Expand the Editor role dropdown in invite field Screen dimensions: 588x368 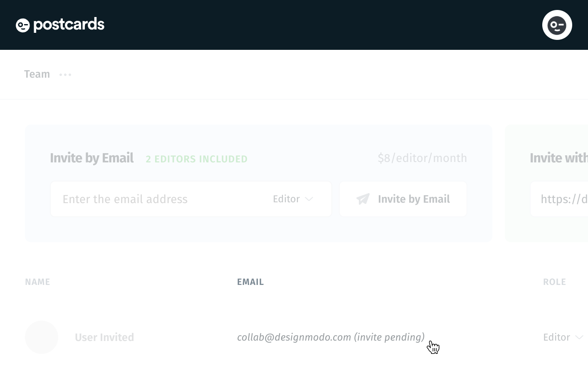click(293, 199)
